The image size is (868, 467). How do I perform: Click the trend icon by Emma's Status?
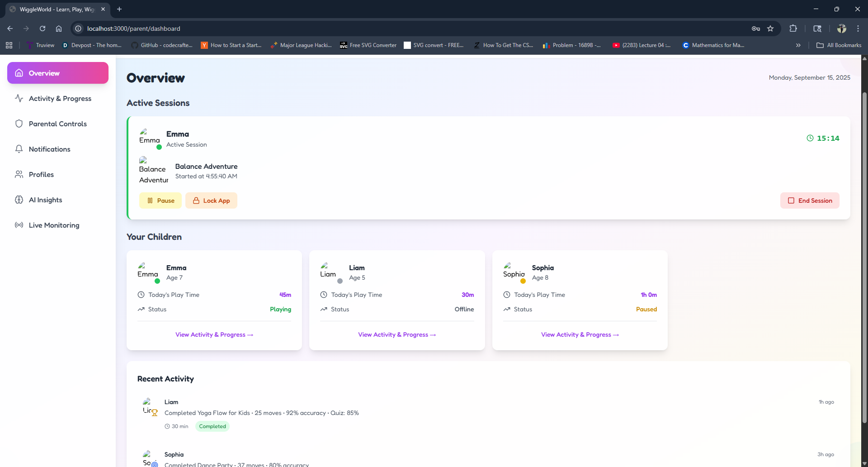click(141, 309)
